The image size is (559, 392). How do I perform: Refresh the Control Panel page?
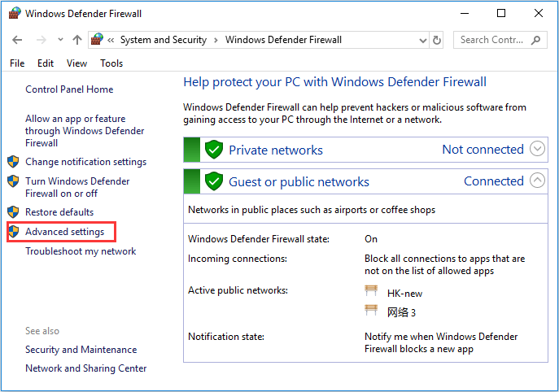(437, 40)
